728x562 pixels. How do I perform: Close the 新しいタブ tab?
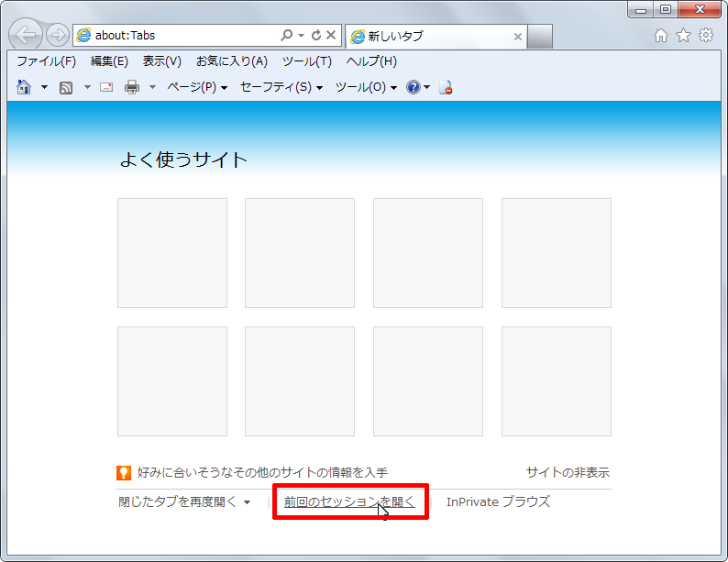518,37
